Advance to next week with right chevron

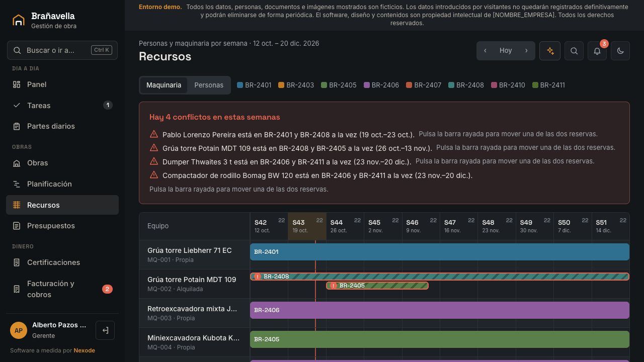pos(526,51)
